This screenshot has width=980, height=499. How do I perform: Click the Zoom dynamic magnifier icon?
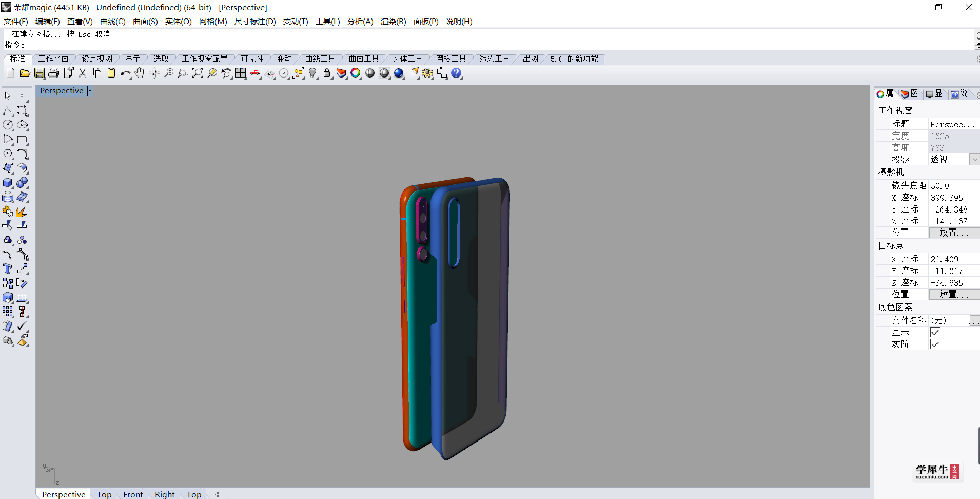(x=169, y=73)
